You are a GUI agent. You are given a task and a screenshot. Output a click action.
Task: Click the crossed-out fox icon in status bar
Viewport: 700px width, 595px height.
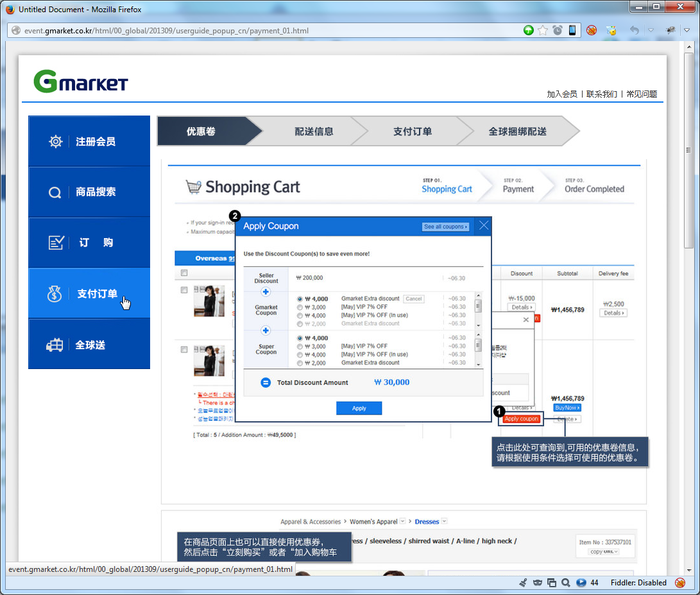tap(680, 583)
